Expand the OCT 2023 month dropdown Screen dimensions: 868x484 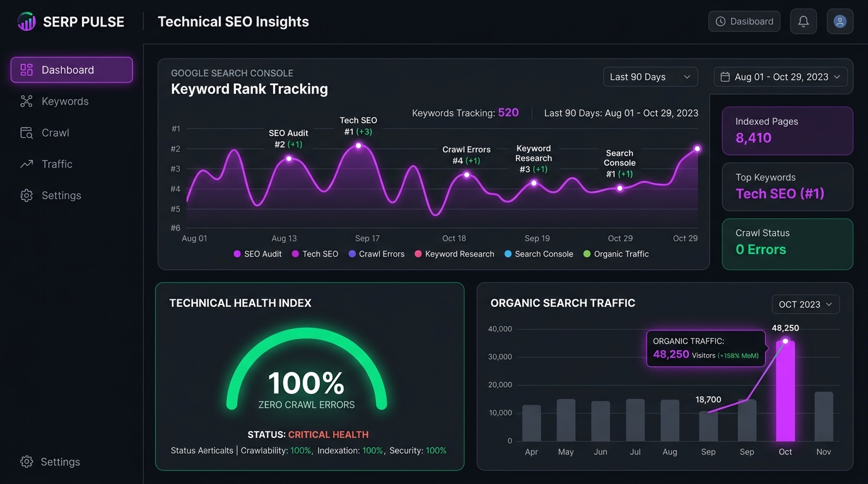pos(806,304)
